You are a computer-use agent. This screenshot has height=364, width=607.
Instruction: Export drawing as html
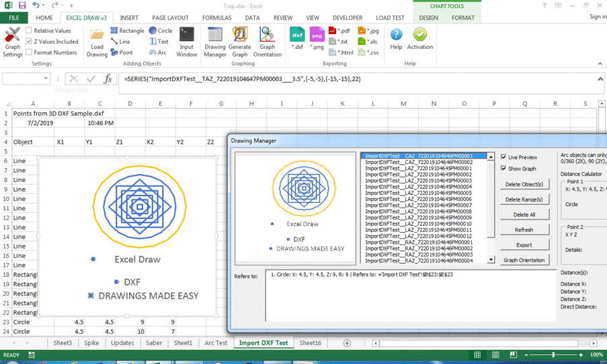pos(341,52)
